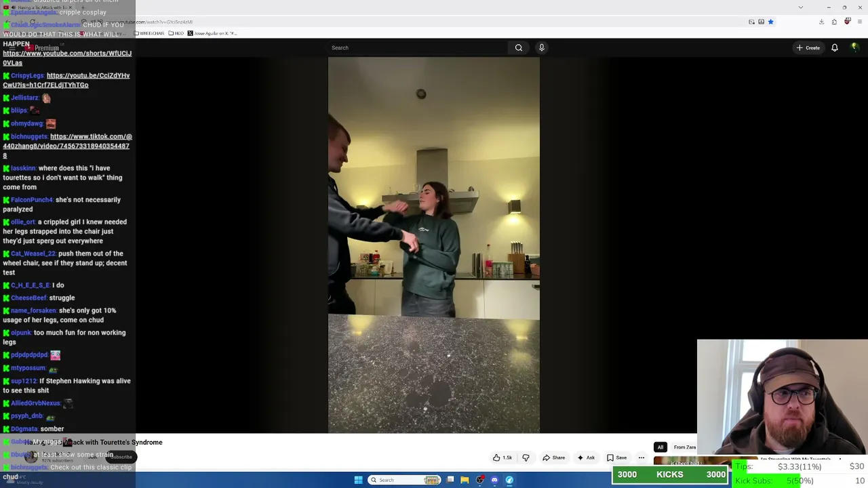Save the video to a playlist
Viewport: 868px width, 488px height.
coord(616,457)
